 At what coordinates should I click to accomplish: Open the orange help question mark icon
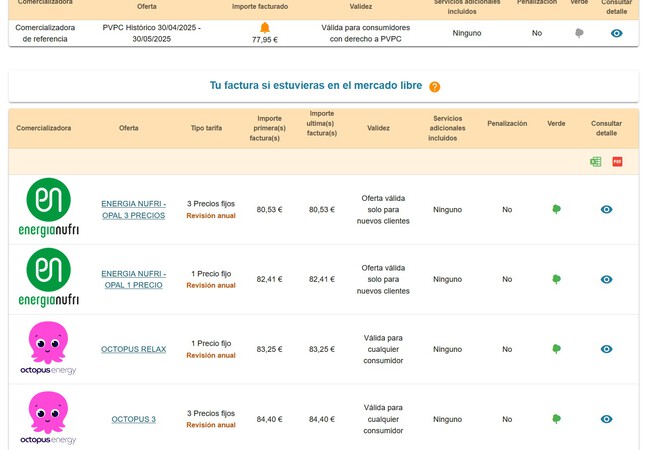[434, 87]
